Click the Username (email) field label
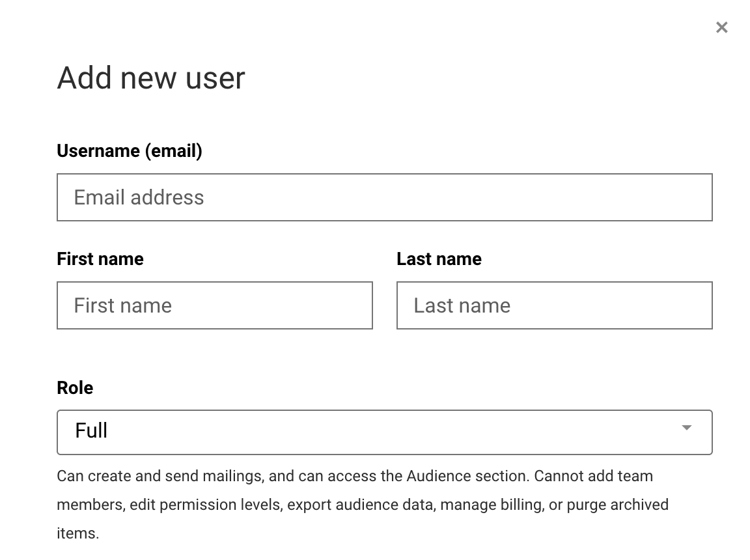The image size is (750, 560). click(x=130, y=151)
